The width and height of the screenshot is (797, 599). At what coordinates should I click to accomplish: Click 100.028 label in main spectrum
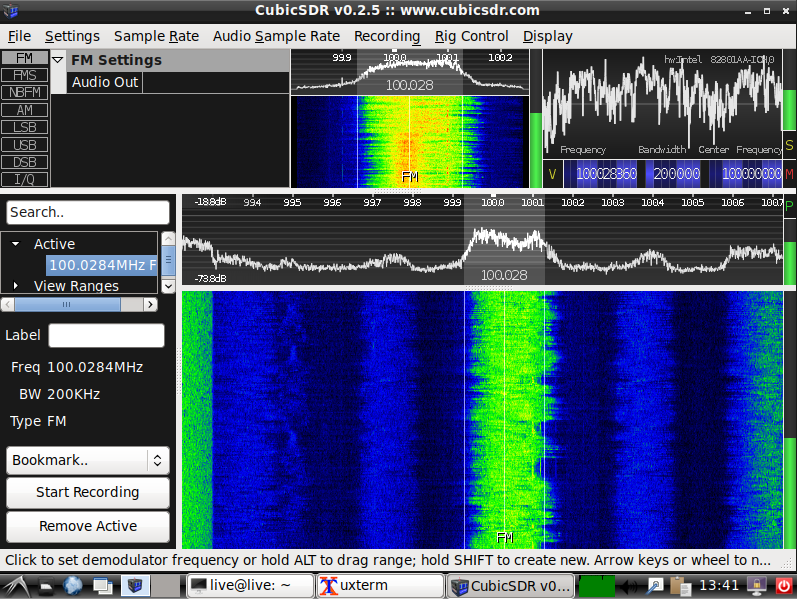click(504, 276)
